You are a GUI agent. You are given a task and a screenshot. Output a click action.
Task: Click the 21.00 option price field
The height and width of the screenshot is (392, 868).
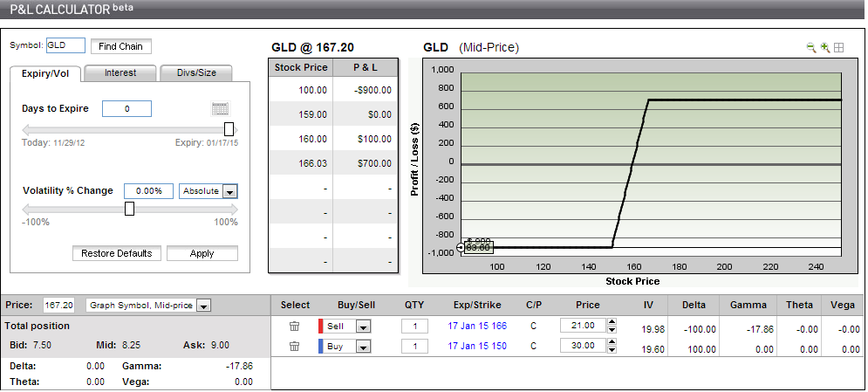[x=584, y=326]
